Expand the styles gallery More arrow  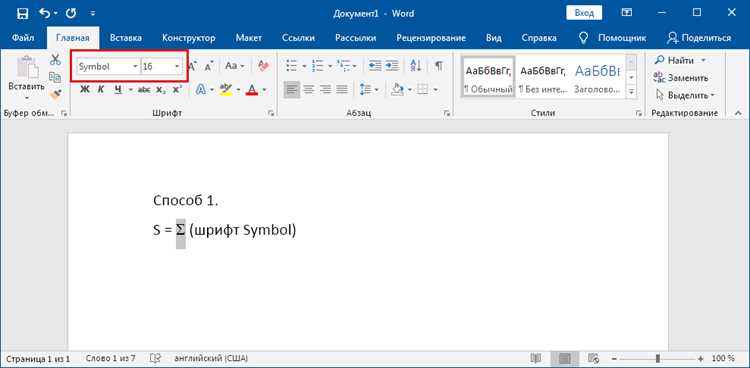[x=631, y=91]
